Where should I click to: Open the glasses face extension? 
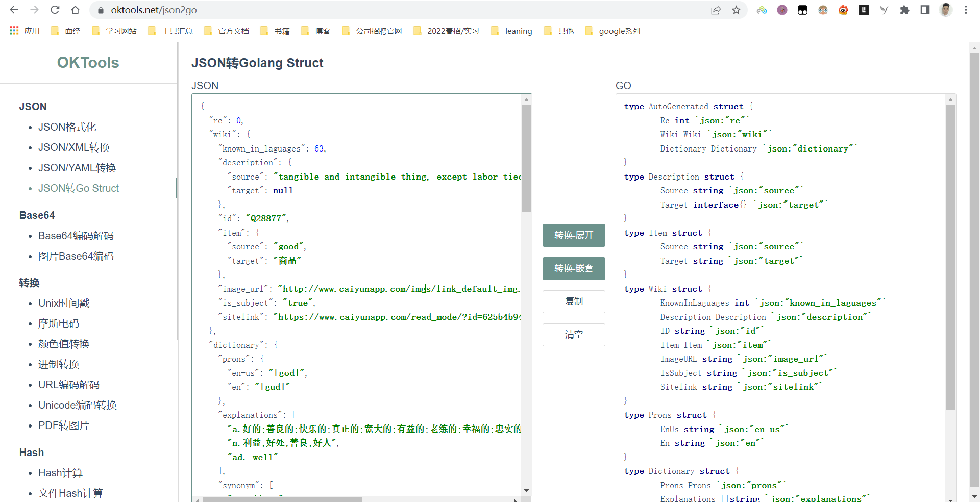(x=823, y=10)
